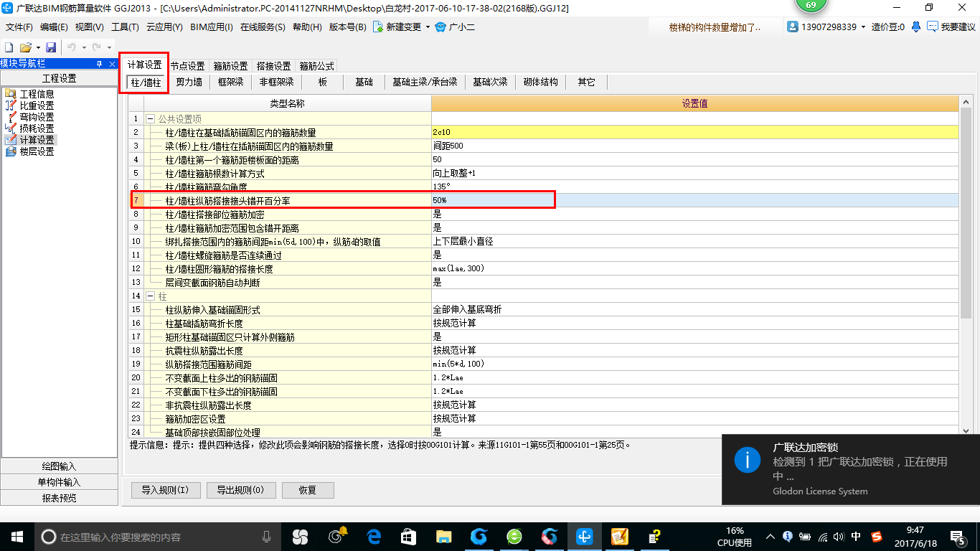Click the 工程设置 panel header
Image resolution: width=980 pixels, height=551 pixels.
(59, 78)
